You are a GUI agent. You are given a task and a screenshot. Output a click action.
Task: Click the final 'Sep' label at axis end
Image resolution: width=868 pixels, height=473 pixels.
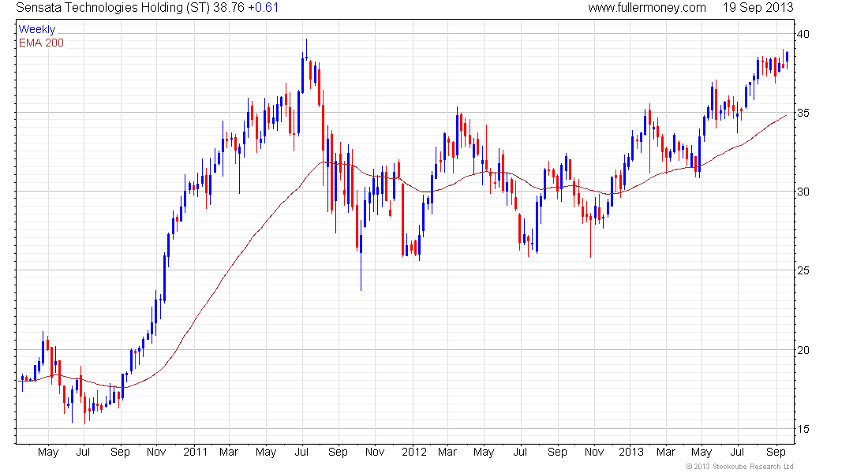[776, 452]
